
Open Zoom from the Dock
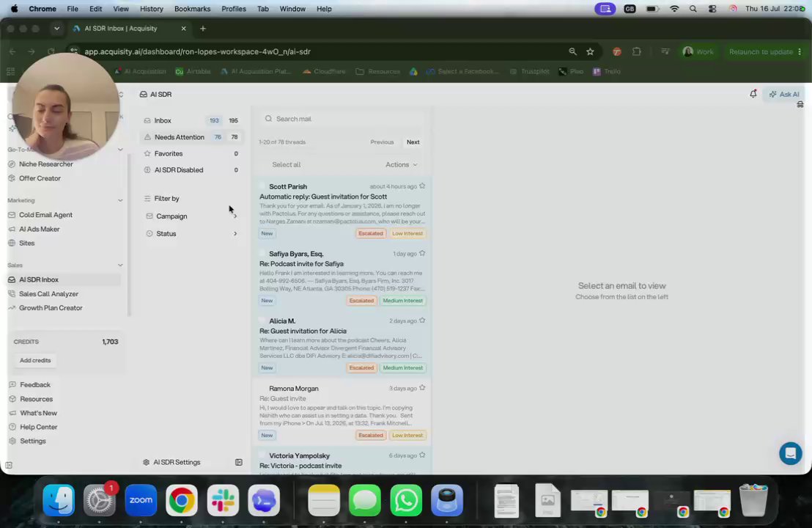pyautogui.click(x=140, y=500)
